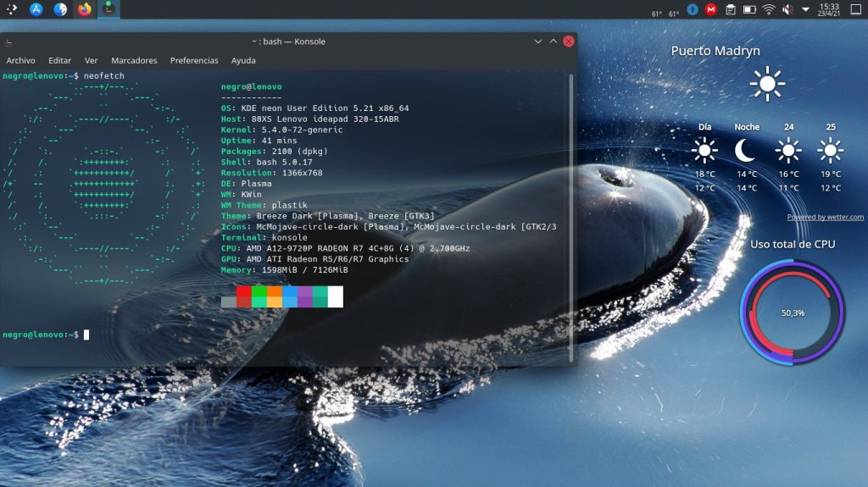Viewport: 868px width, 487px height.
Task: Open the Marcadores menu
Action: [134, 60]
